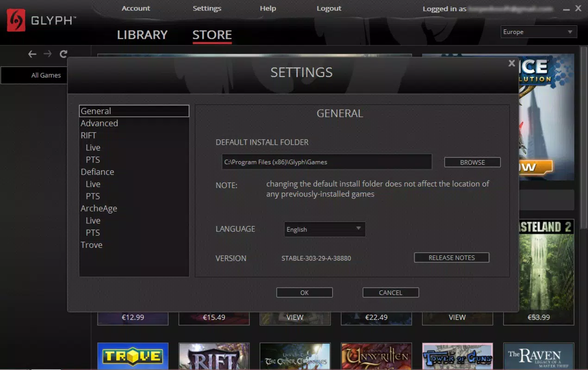Select Defiance in the settings list

click(134, 172)
